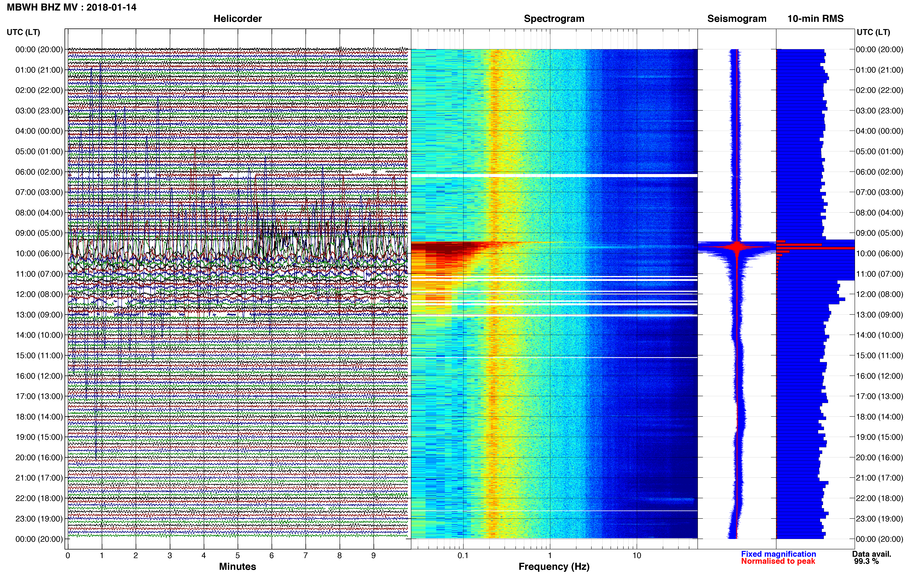Click the '99.3 %' data availability value
The image size is (924, 578).
(x=866, y=561)
